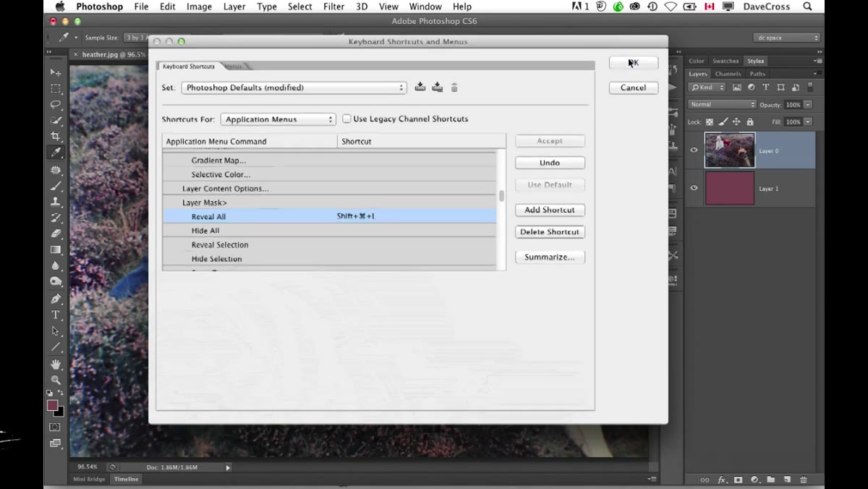Screen dimensions: 868x489
Task: Select the Lasso tool
Action: point(56,104)
